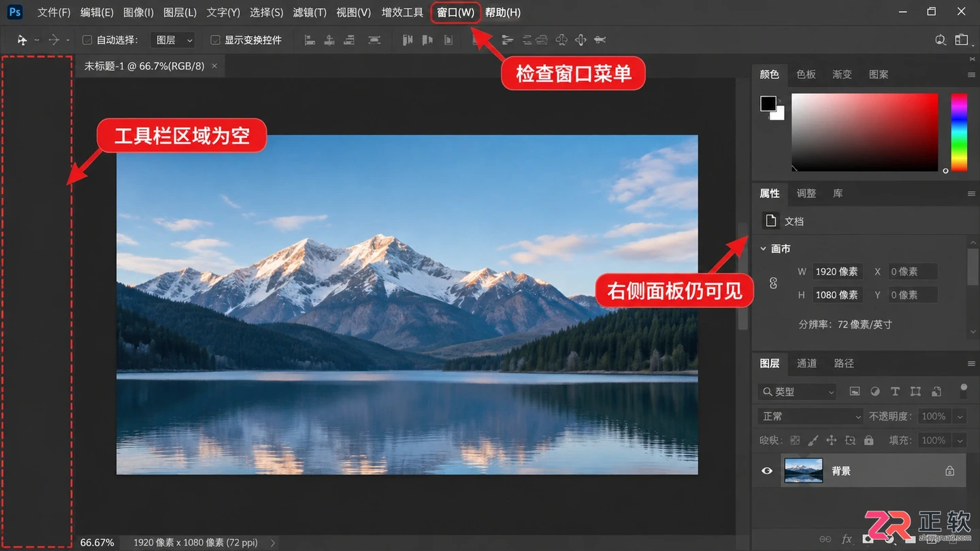Viewport: 980px width, 551px height.
Task: Click the align vertical centers icon
Action: 427,40
